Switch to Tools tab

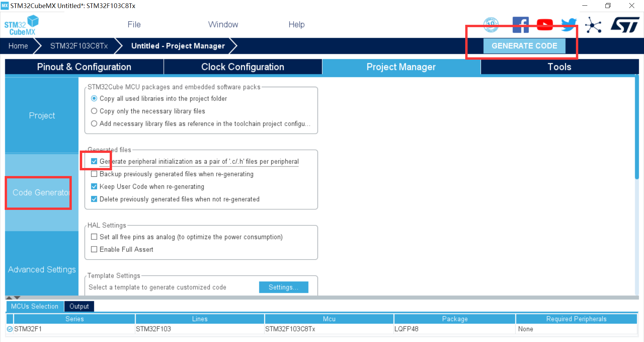(x=559, y=67)
